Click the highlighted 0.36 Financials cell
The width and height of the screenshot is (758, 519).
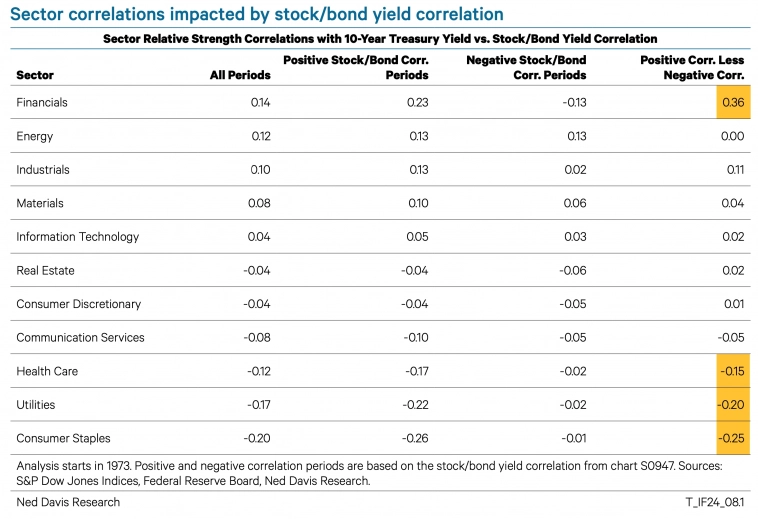coord(733,103)
